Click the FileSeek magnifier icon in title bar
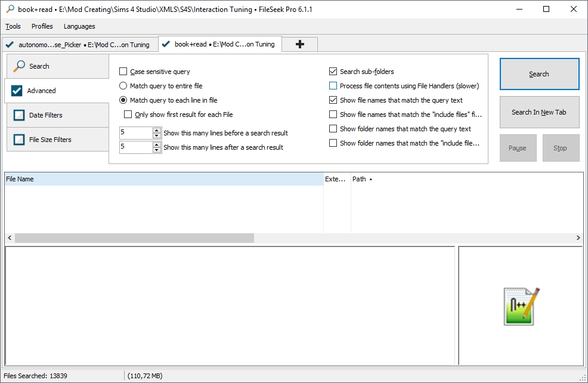The width and height of the screenshot is (588, 383). point(9,10)
